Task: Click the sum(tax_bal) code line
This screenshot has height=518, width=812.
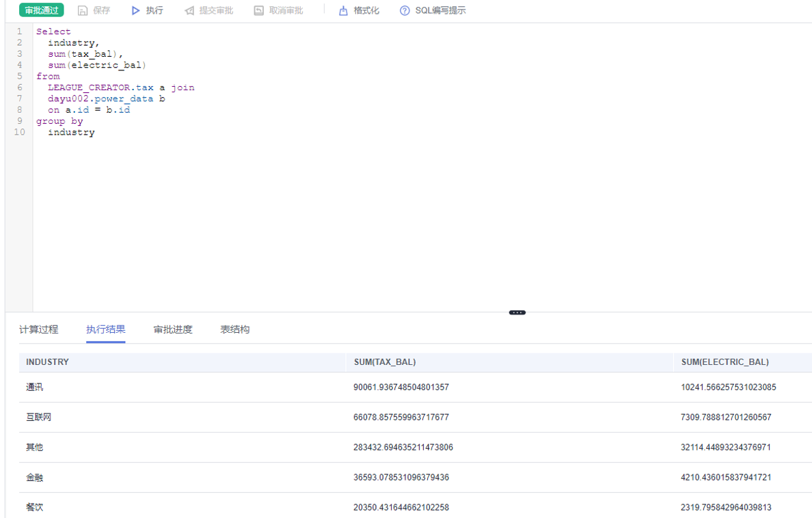Action: pyautogui.click(x=85, y=54)
